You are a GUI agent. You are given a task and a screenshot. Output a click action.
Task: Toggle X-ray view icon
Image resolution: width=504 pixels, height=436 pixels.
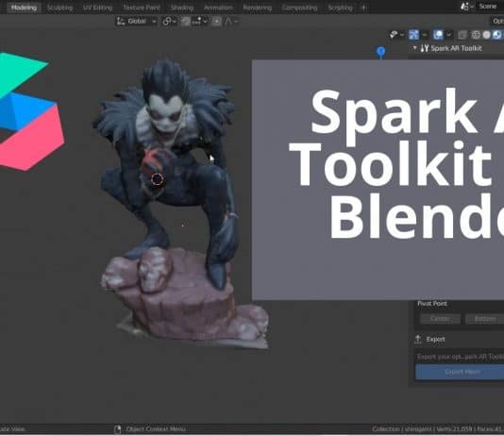[x=462, y=35]
